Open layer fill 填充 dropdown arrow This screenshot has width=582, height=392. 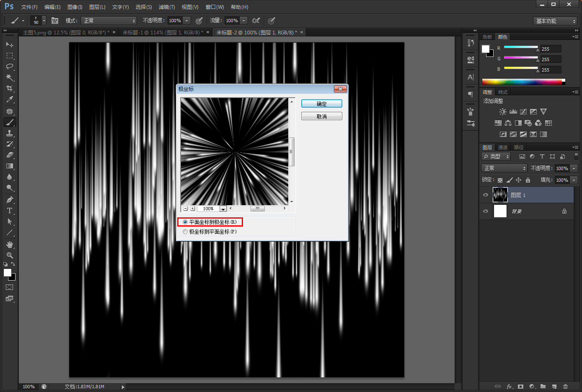pyautogui.click(x=574, y=180)
